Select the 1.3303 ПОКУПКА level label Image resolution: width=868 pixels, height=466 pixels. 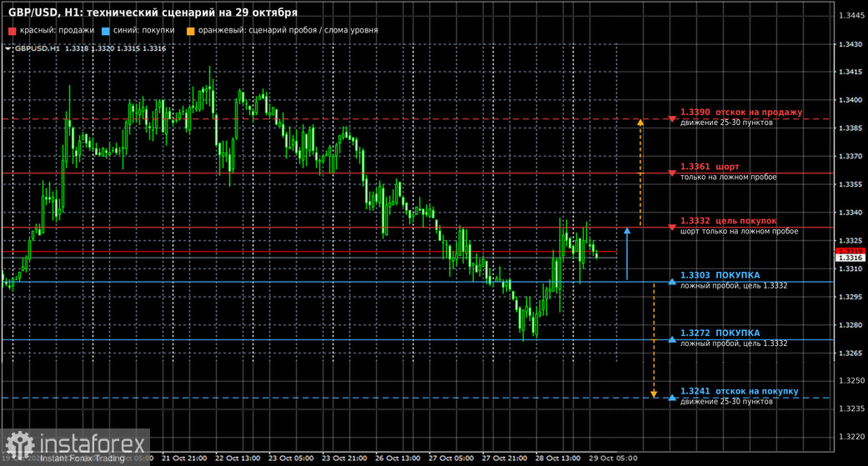pos(720,275)
